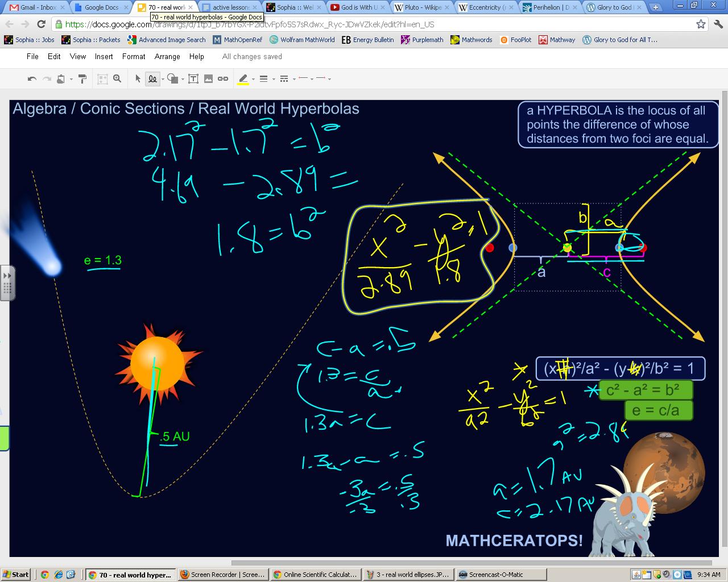Expand the line weight dropdown arrow
This screenshot has height=582, width=728.
pos(274,80)
